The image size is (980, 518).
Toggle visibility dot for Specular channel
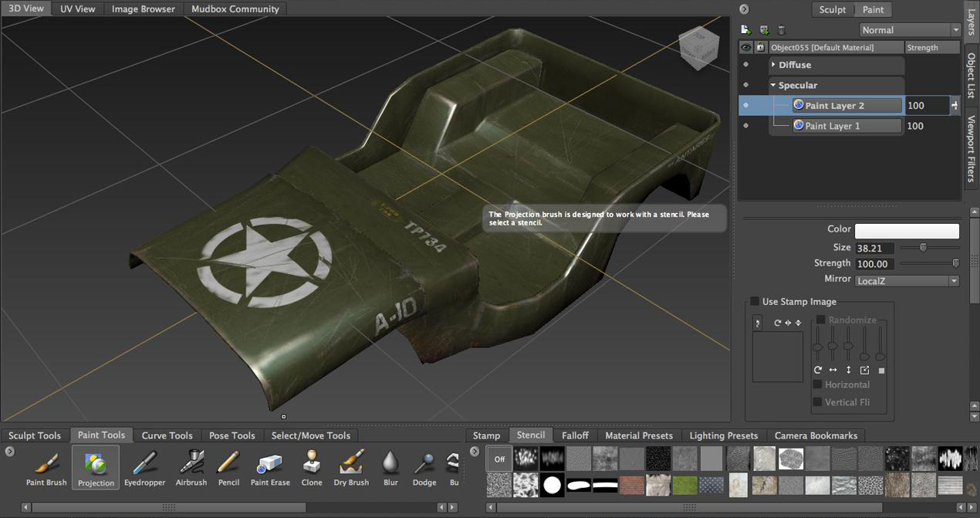[745, 85]
